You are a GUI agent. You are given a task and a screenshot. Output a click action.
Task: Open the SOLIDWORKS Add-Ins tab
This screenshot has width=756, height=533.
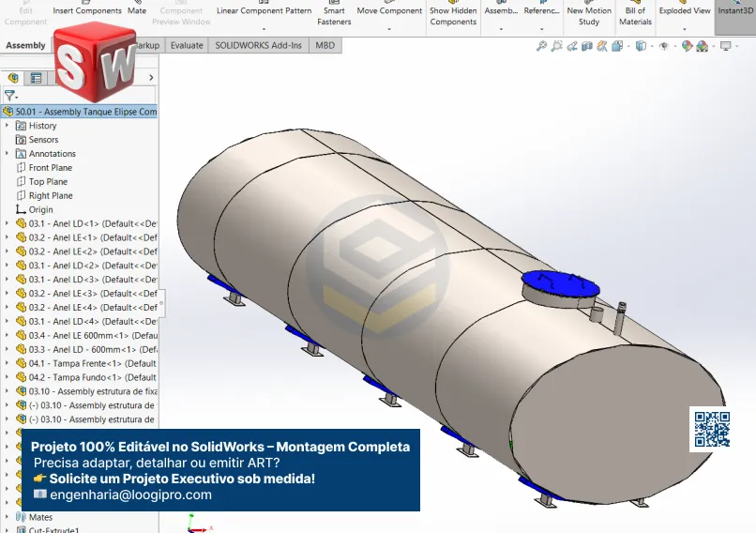pos(258,45)
